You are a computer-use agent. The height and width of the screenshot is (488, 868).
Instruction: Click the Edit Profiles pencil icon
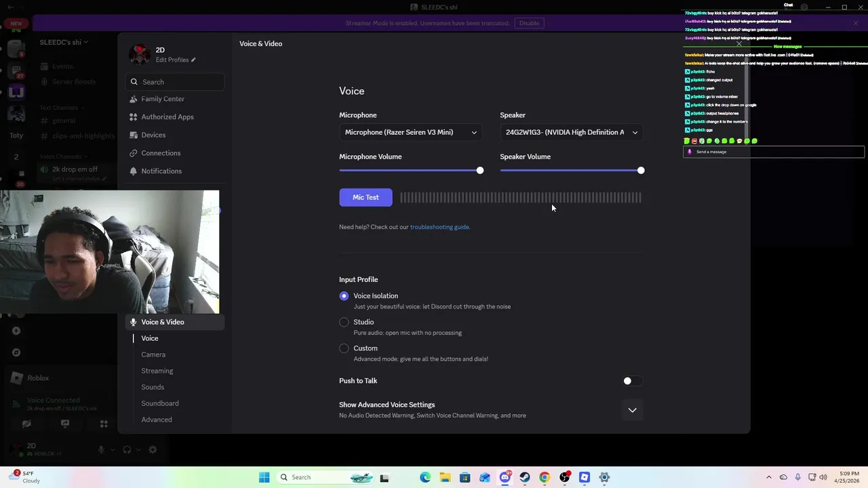click(193, 60)
